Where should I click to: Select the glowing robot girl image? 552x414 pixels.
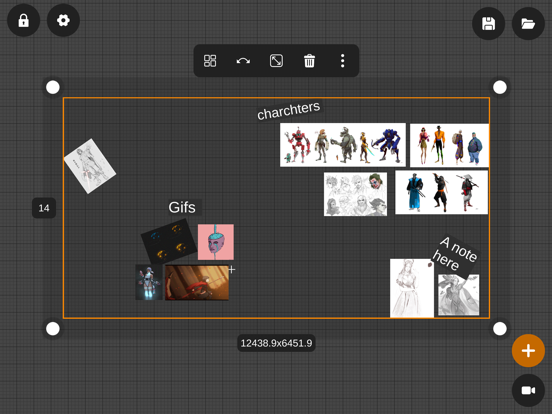point(149,282)
